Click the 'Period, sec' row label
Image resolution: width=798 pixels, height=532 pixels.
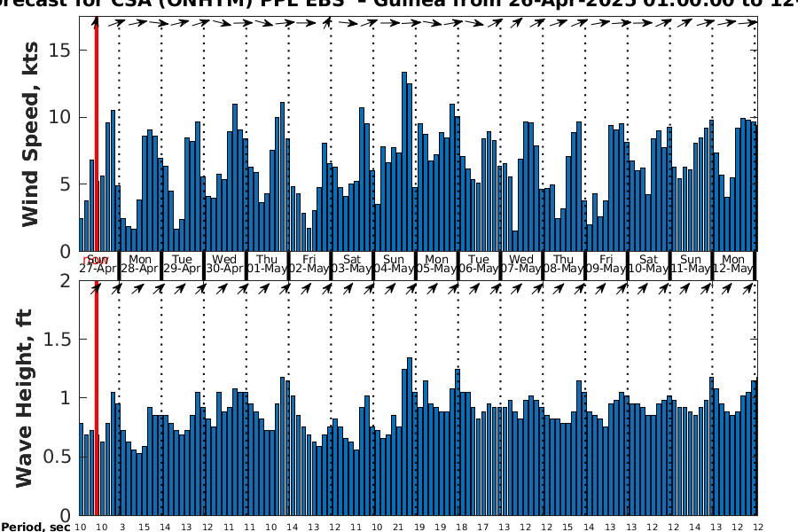point(35,527)
